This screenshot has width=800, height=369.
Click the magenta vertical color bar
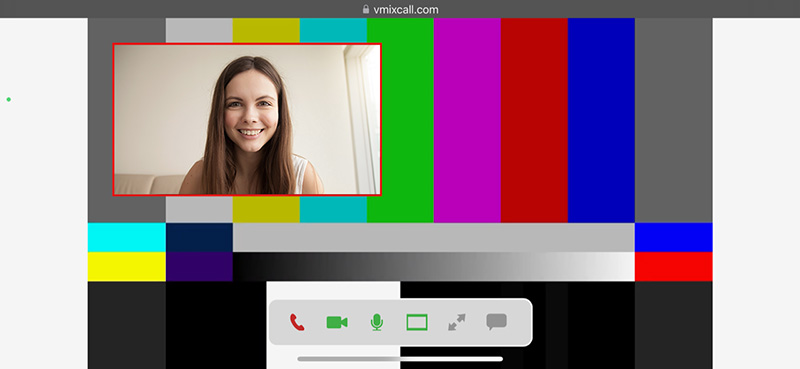pyautogui.click(x=467, y=120)
